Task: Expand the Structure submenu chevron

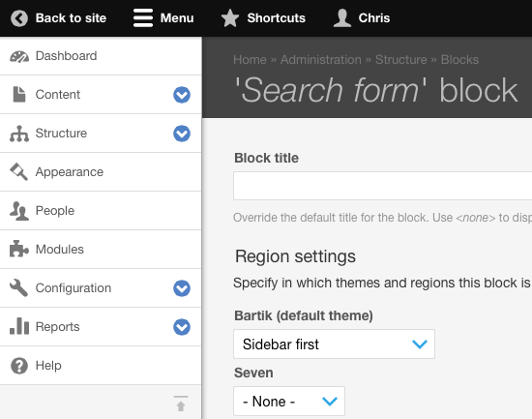Action: point(182,134)
